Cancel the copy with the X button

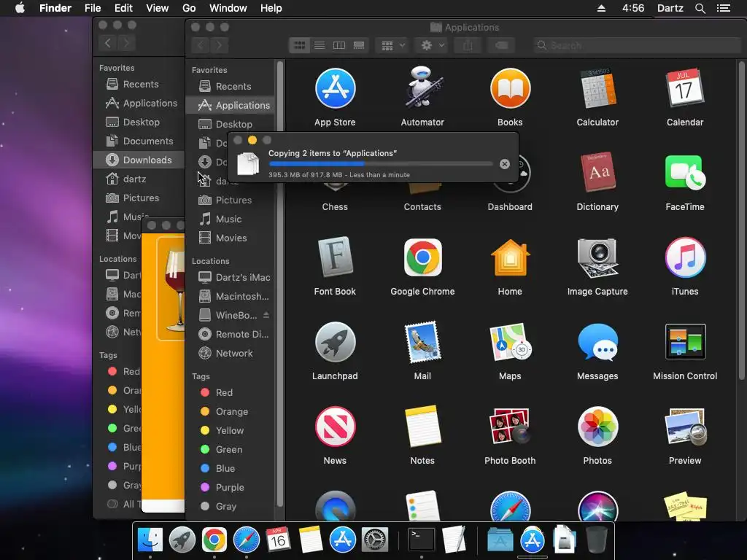[x=505, y=164]
